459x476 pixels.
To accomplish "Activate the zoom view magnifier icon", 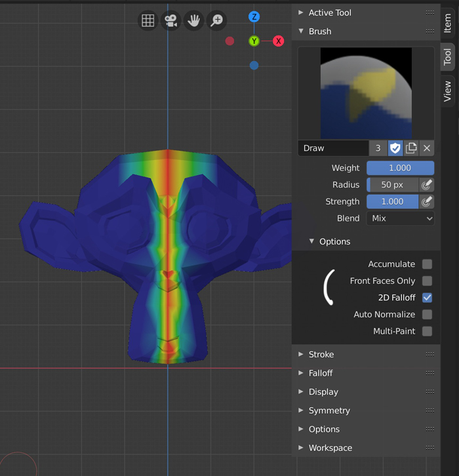I will (217, 20).
